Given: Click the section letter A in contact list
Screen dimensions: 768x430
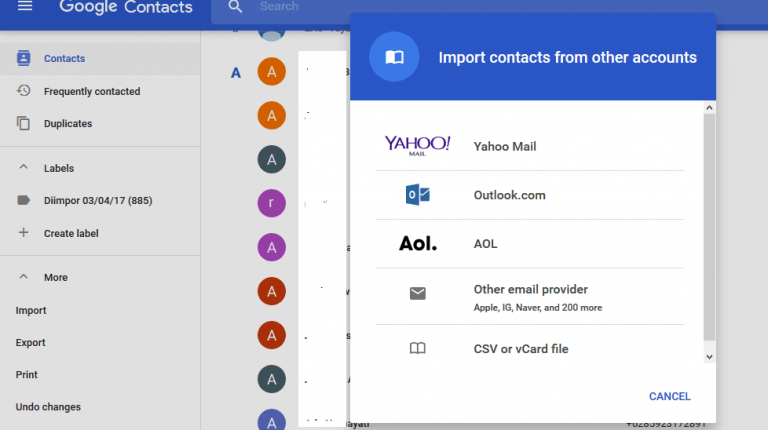Looking at the screenshot, I should coord(236,73).
